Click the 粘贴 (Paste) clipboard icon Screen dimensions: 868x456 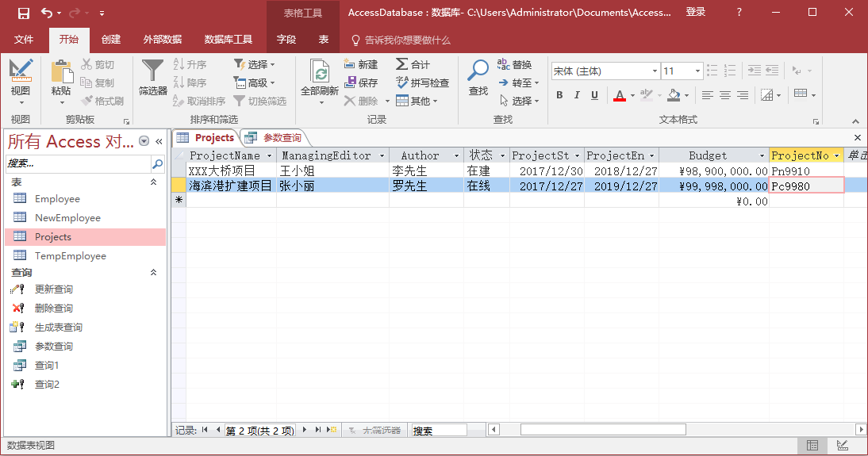pyautogui.click(x=61, y=72)
